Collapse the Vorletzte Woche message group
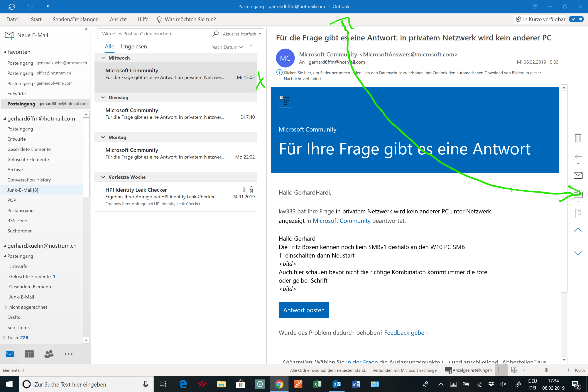The width and height of the screenshot is (588, 392). click(103, 177)
